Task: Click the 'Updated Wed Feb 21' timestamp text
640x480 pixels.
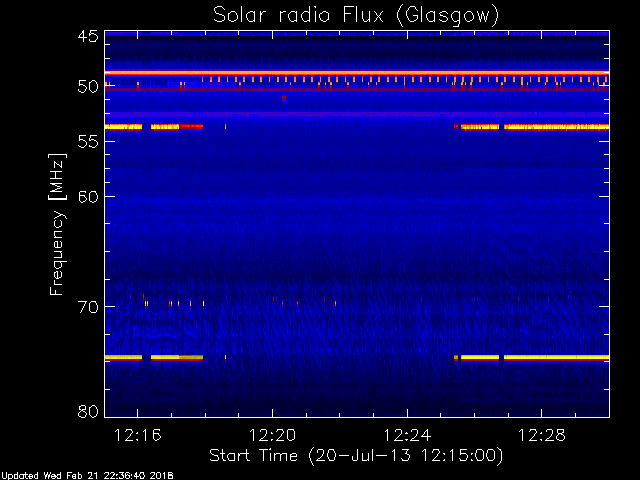Action: coord(87,476)
